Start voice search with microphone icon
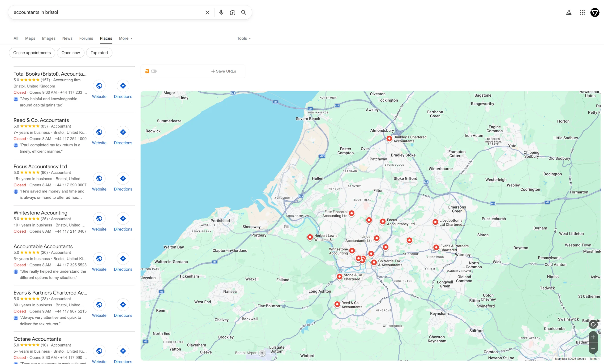This screenshot has width=604, height=364. 221,12
